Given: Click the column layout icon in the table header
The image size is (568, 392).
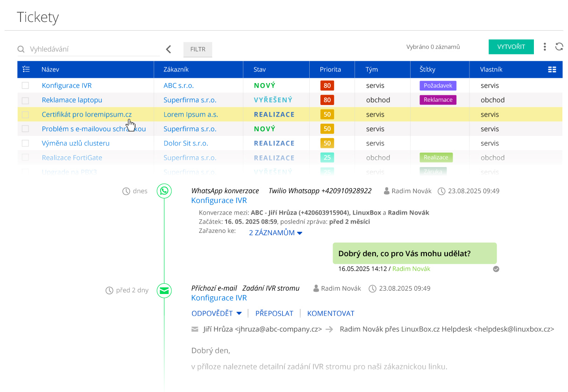Looking at the screenshot, I should tap(552, 70).
